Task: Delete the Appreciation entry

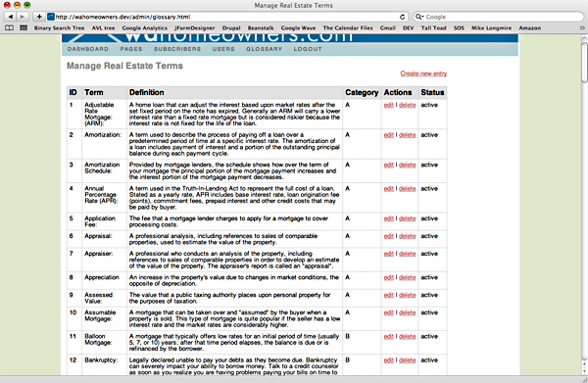Action: 408,277
